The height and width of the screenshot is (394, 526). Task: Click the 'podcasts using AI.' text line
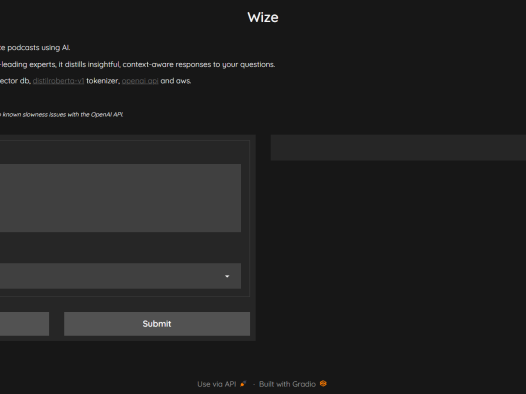35,48
